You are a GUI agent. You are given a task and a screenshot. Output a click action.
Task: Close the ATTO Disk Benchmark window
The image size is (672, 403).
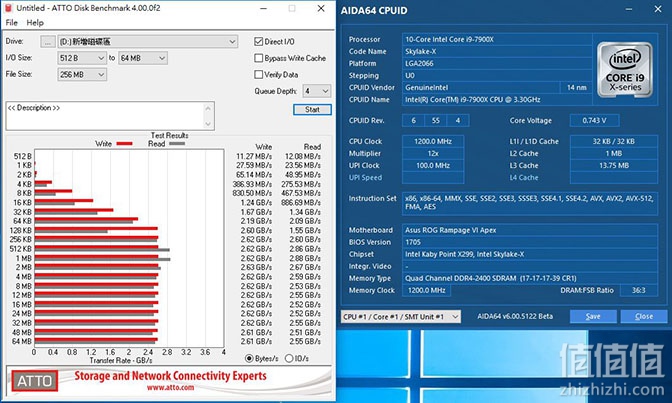point(321,9)
